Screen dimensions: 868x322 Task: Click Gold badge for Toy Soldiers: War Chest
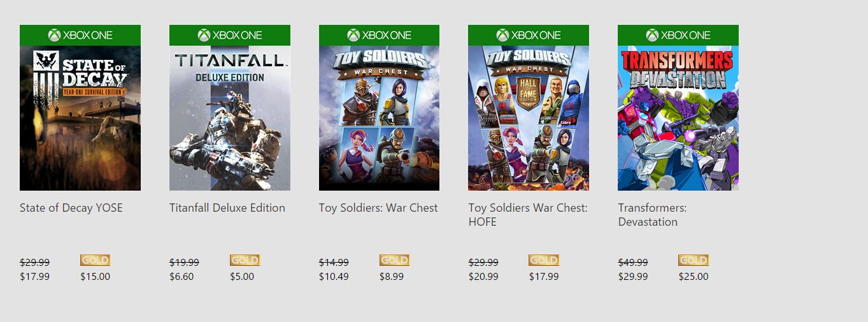(394, 260)
